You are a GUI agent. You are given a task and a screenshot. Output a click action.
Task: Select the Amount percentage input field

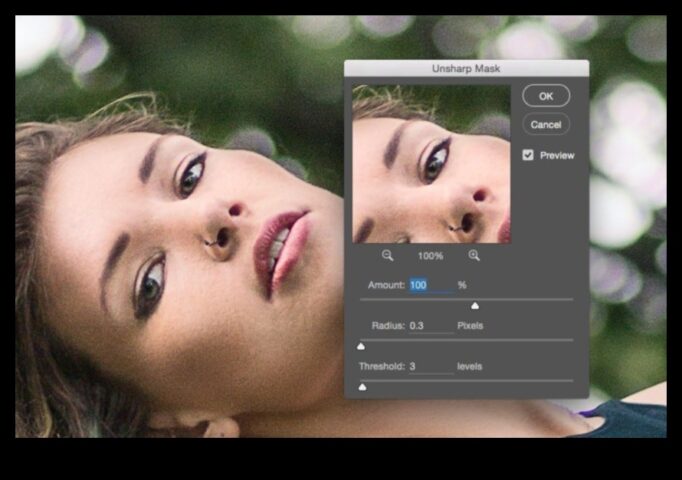click(431, 285)
